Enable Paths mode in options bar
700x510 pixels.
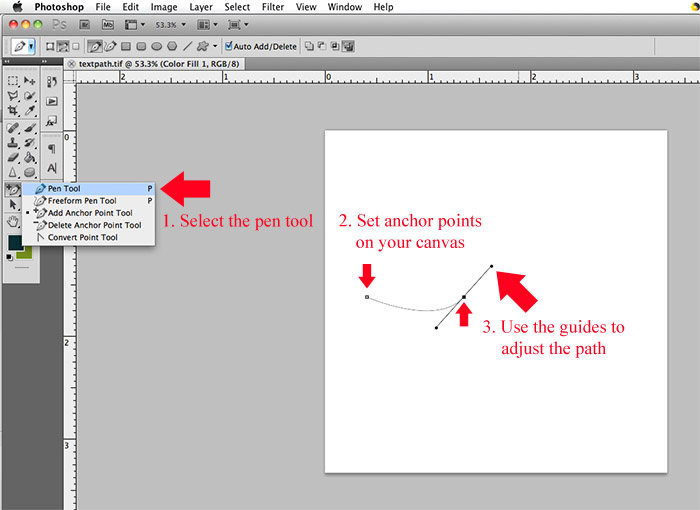[x=63, y=46]
